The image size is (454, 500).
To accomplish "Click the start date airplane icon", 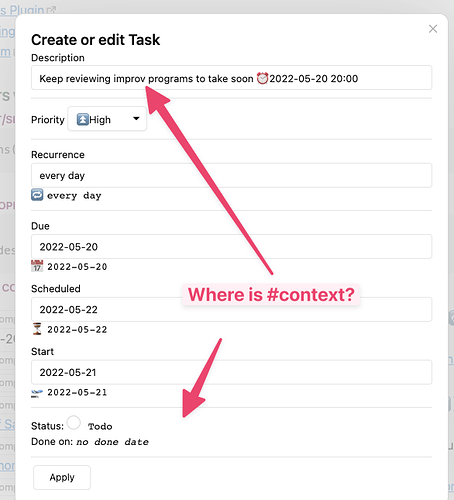I will coord(37,393).
